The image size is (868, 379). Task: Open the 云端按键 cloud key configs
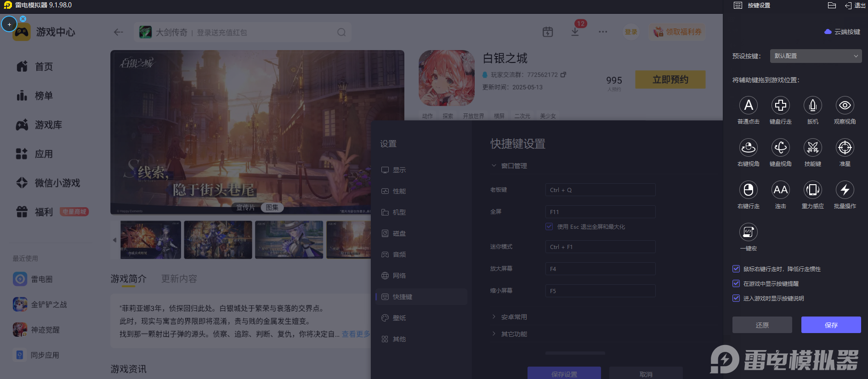pos(842,32)
